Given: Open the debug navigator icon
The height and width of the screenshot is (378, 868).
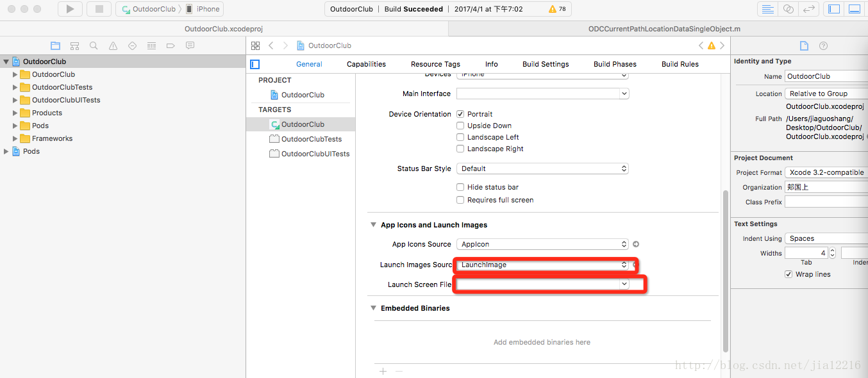Looking at the screenshot, I should tap(151, 45).
